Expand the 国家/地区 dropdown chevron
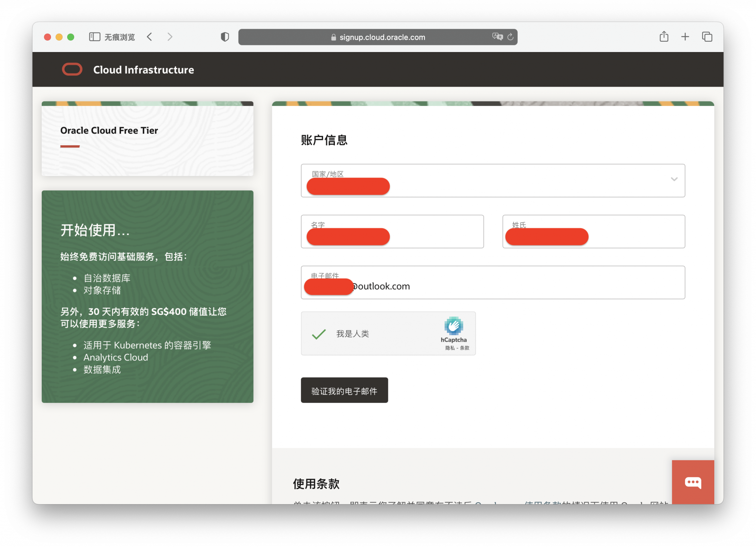The width and height of the screenshot is (756, 547). pos(674,179)
